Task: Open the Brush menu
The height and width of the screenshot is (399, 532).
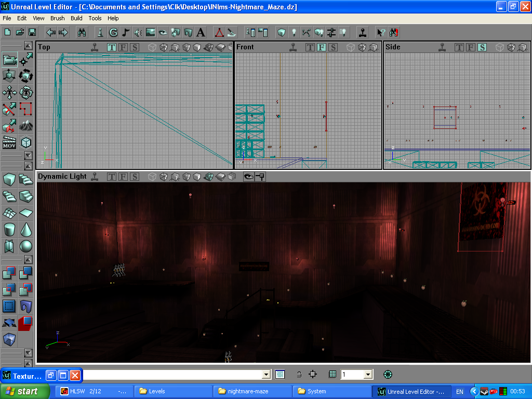Action: click(58, 18)
